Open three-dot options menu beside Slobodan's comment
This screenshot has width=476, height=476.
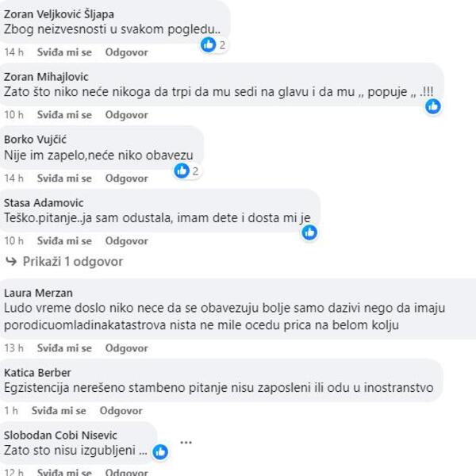coord(186,443)
